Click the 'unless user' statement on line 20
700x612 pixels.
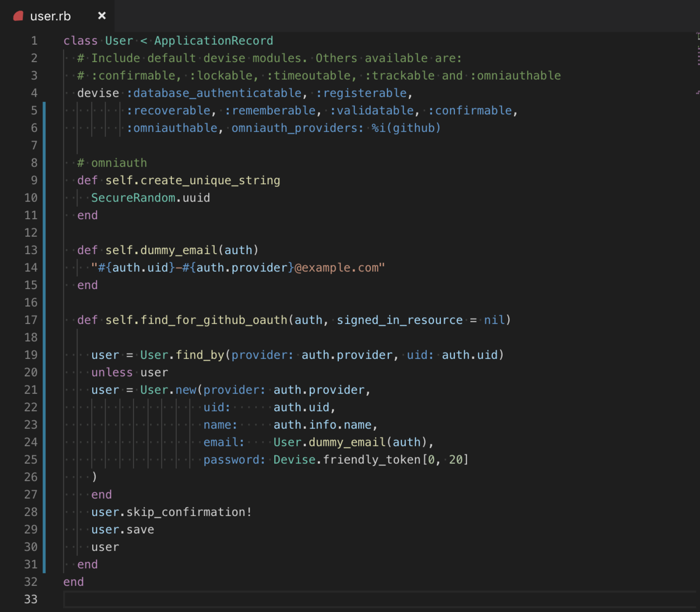coord(129,372)
